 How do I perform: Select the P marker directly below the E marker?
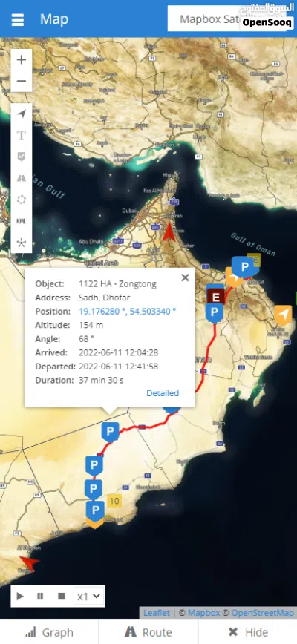pyautogui.click(x=214, y=313)
